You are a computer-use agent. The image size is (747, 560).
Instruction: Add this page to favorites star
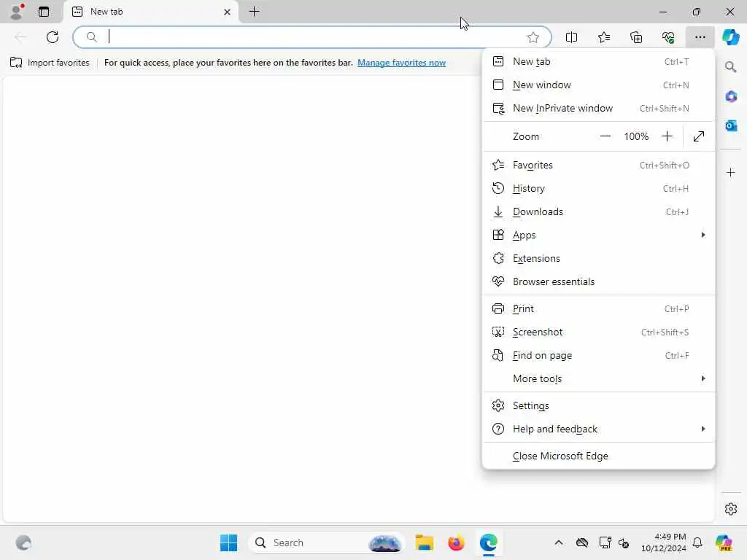point(533,37)
